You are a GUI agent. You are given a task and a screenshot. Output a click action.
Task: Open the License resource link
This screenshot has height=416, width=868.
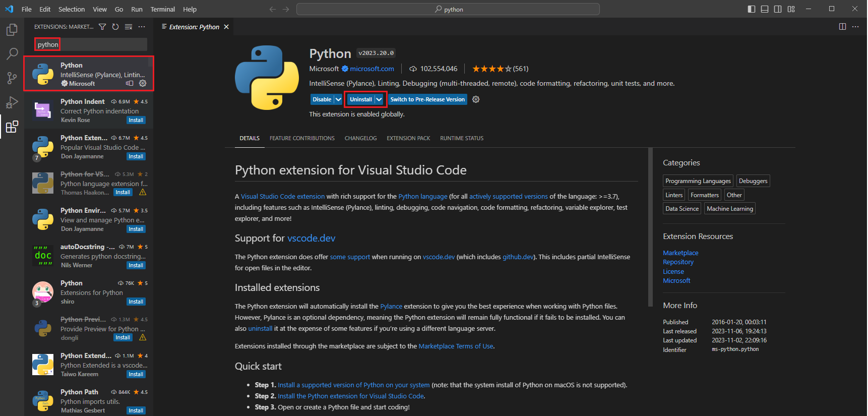673,271
